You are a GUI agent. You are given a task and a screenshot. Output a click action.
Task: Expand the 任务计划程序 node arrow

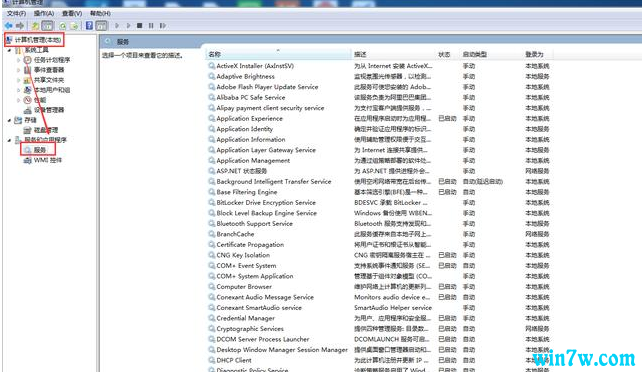pyautogui.click(x=18, y=60)
